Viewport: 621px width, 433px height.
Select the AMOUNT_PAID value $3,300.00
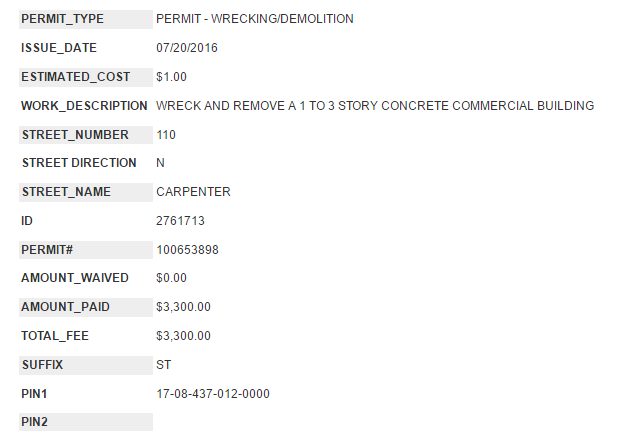183,307
